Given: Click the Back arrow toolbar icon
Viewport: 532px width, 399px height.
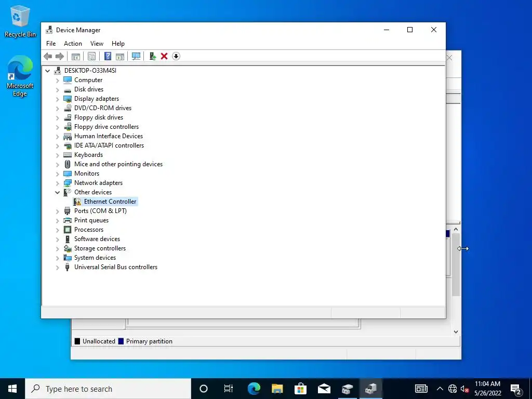Looking at the screenshot, I should tap(48, 56).
